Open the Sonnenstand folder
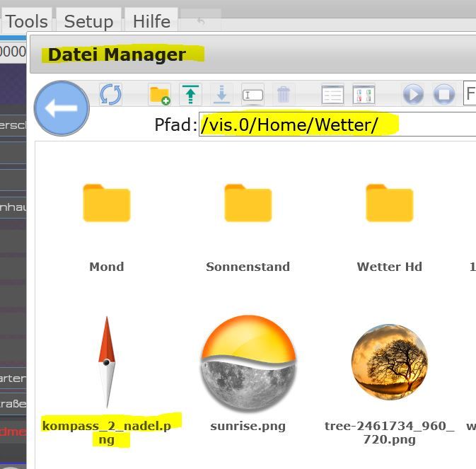The image size is (476, 469). (x=248, y=204)
